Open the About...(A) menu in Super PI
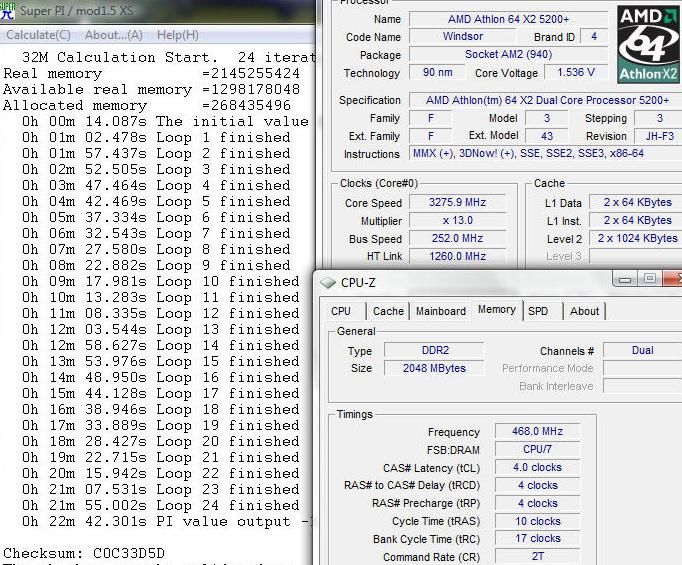The image size is (682, 565). (x=114, y=35)
